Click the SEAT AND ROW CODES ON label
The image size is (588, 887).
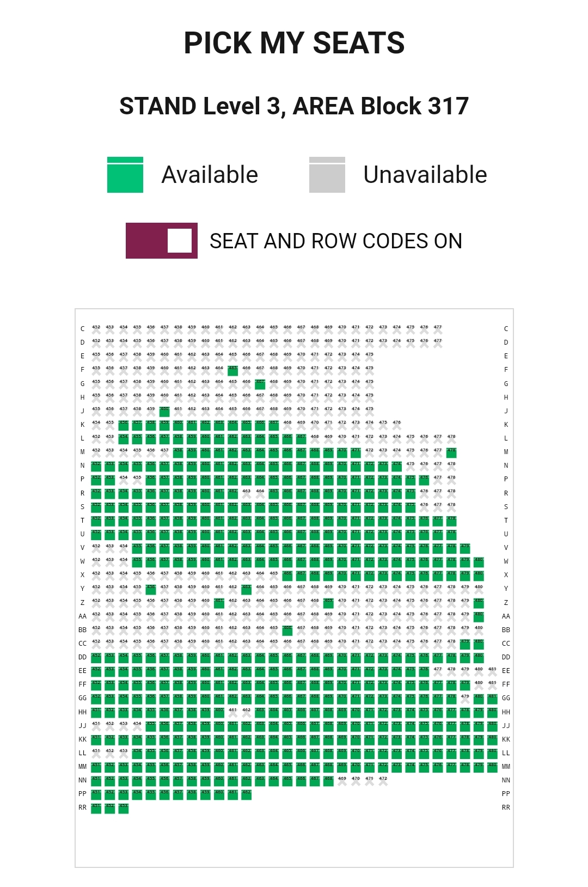point(336,241)
